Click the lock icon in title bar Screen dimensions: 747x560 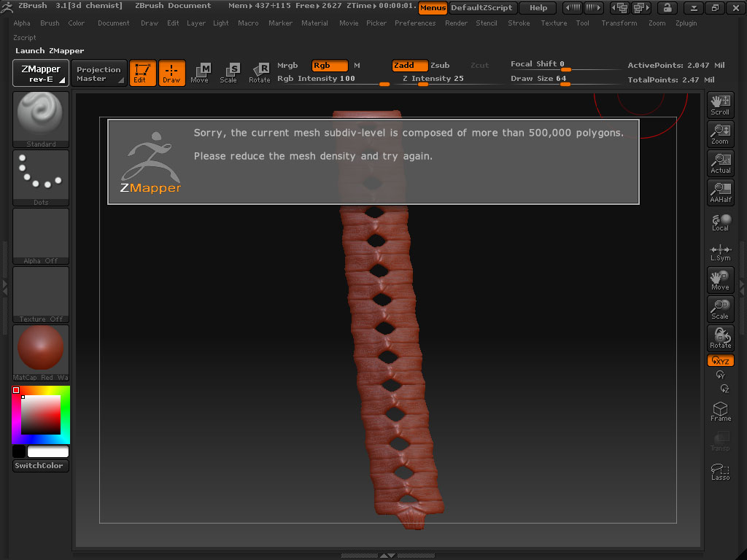tap(667, 7)
